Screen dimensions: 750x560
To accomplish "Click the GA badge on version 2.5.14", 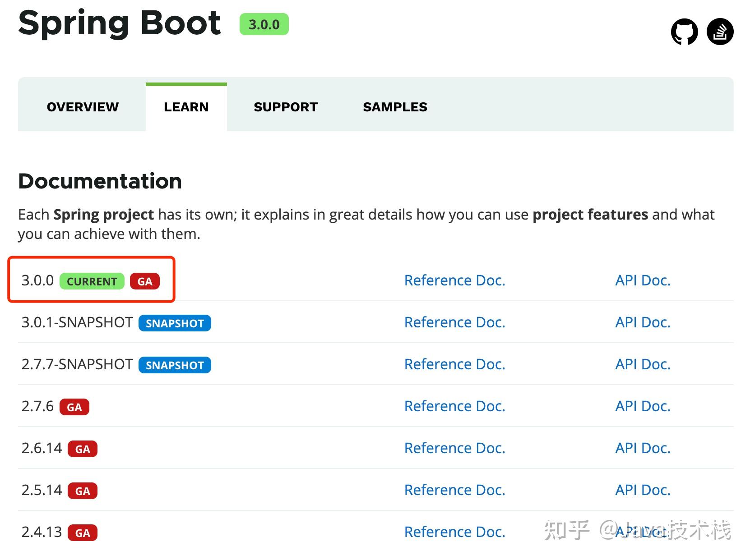I will [83, 491].
